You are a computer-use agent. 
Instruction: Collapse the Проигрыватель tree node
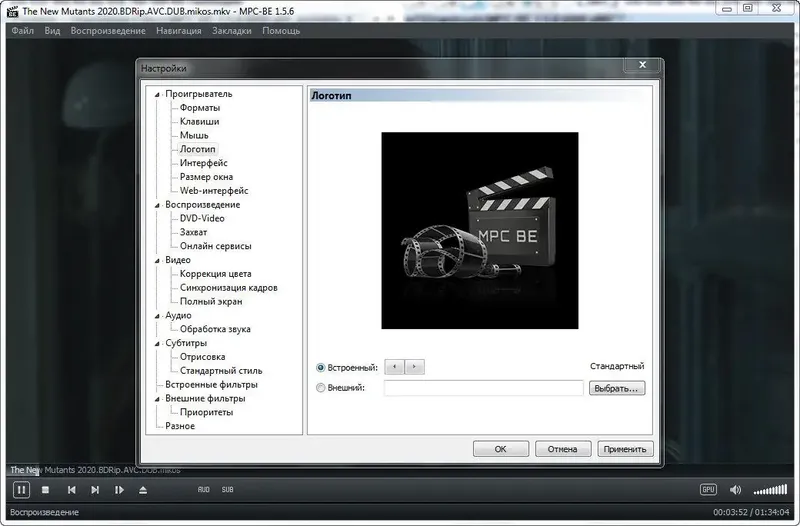click(x=157, y=94)
